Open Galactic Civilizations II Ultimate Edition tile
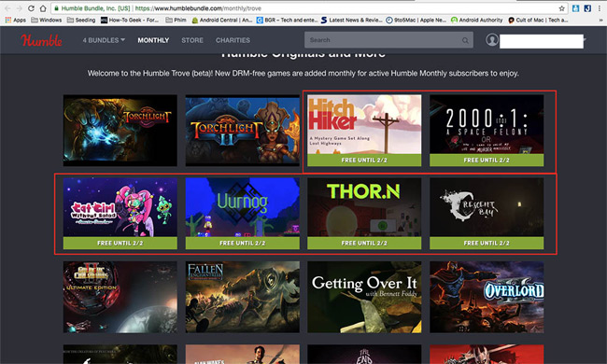The height and width of the screenshot is (364, 607). pyautogui.click(x=120, y=297)
